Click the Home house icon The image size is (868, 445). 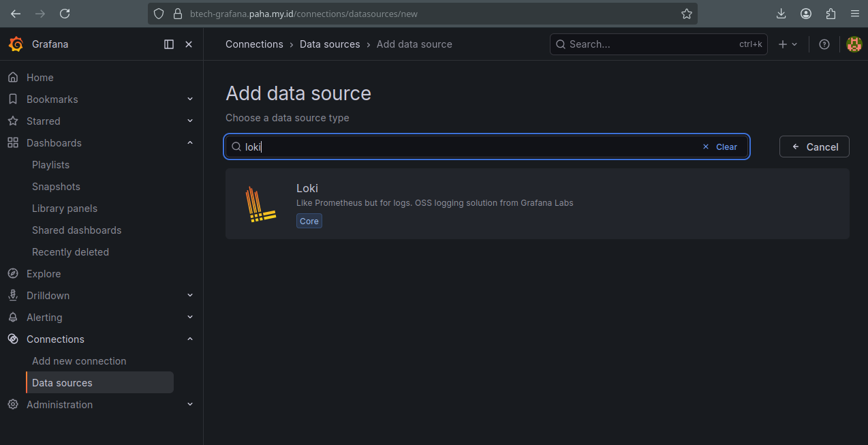13,78
